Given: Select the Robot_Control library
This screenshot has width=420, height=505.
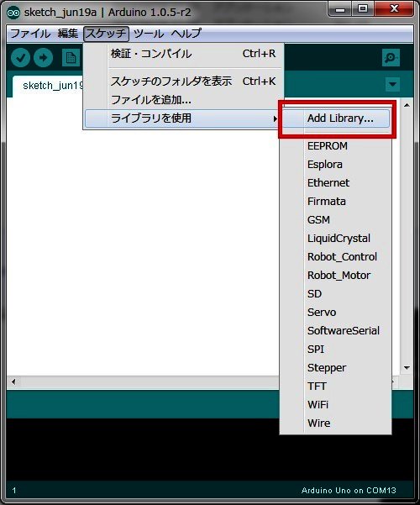Looking at the screenshot, I should point(336,257).
